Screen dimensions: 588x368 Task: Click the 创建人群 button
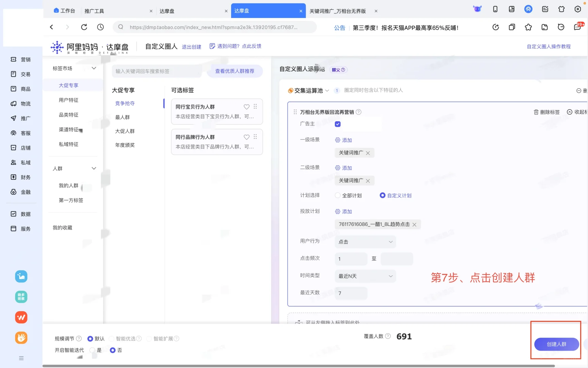pos(556,344)
